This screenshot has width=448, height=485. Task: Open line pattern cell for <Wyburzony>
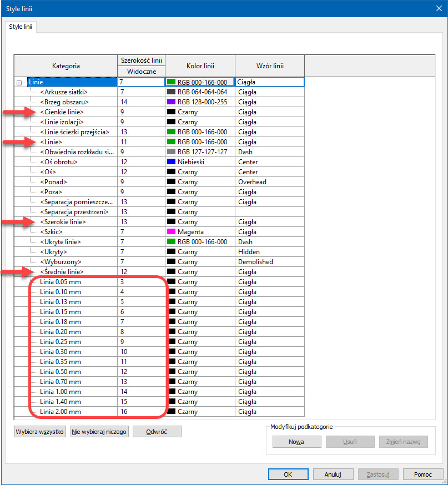coord(269,262)
